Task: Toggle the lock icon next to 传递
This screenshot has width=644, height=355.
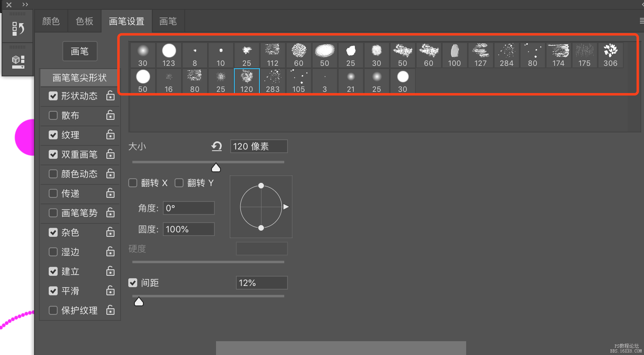Action: point(110,193)
